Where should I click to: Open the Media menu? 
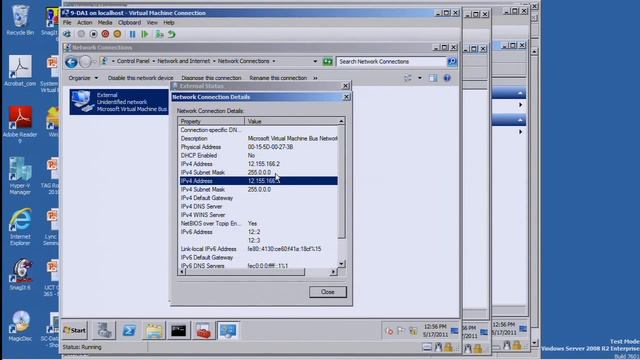tap(105, 23)
